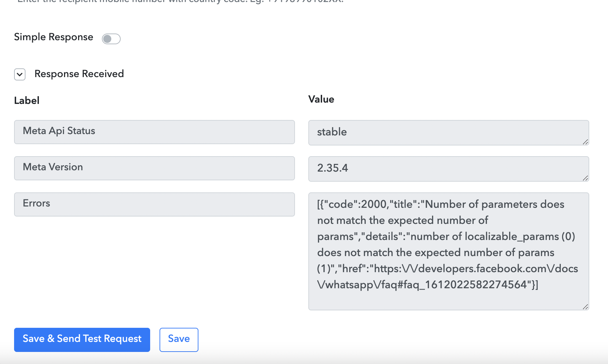Click the 'Value' column heading
This screenshot has height=364, width=608.
point(321,99)
